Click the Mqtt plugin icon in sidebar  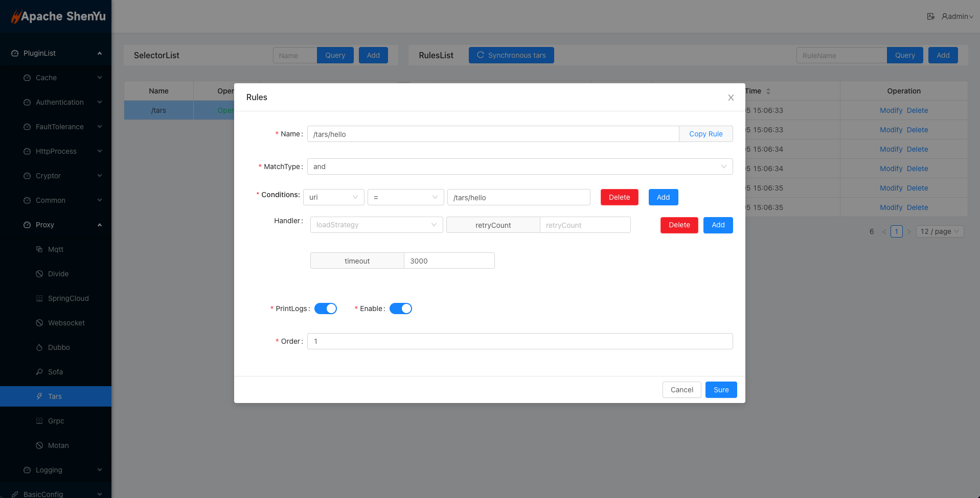tap(39, 249)
